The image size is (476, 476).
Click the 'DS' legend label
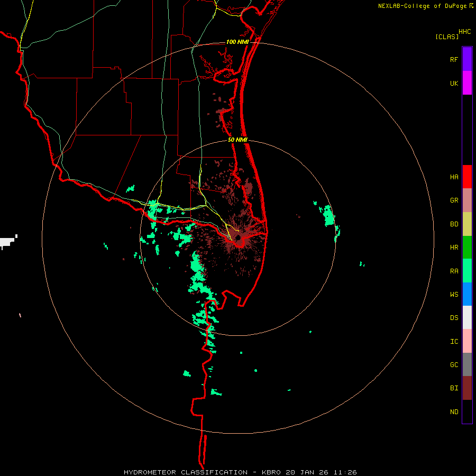click(454, 317)
